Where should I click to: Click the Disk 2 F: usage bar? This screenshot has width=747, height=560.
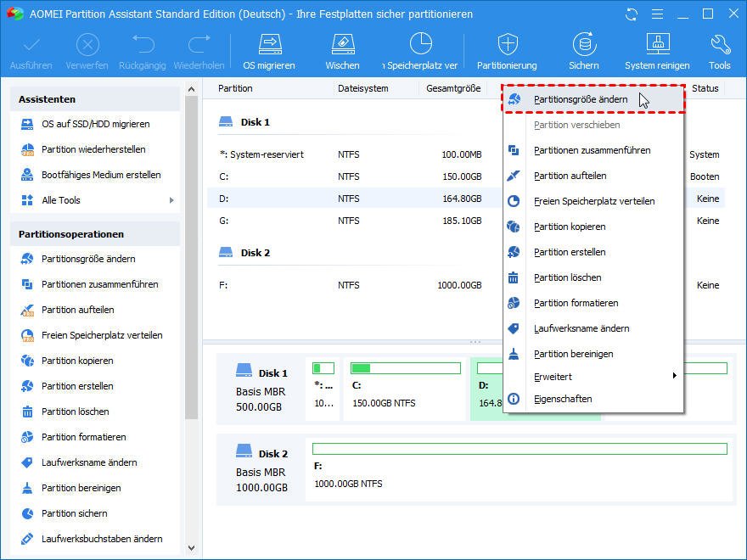point(519,448)
